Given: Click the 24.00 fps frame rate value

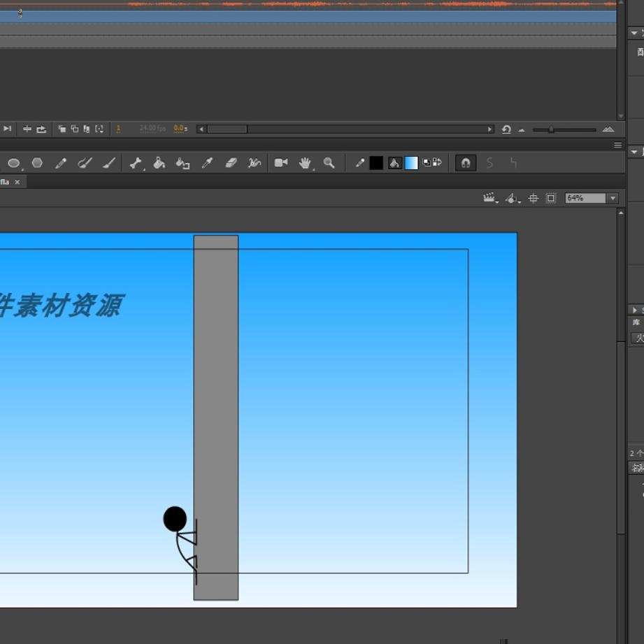Looking at the screenshot, I should point(152,129).
